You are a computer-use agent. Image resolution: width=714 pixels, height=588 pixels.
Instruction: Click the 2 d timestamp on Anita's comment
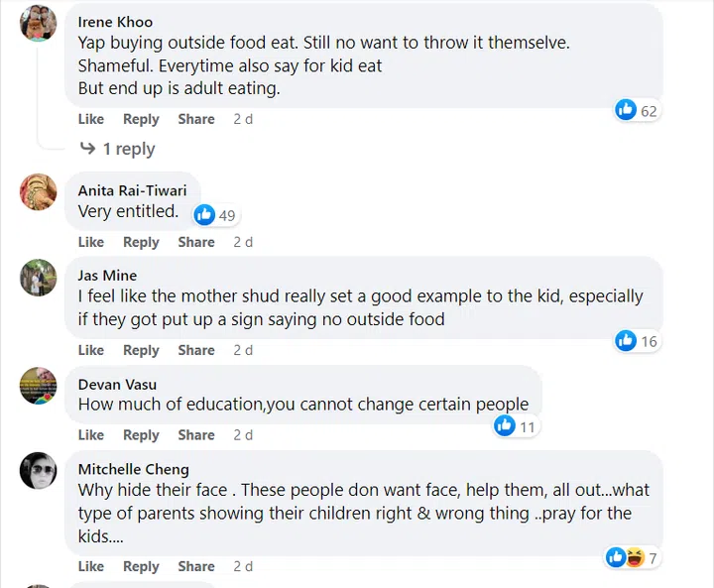click(243, 242)
